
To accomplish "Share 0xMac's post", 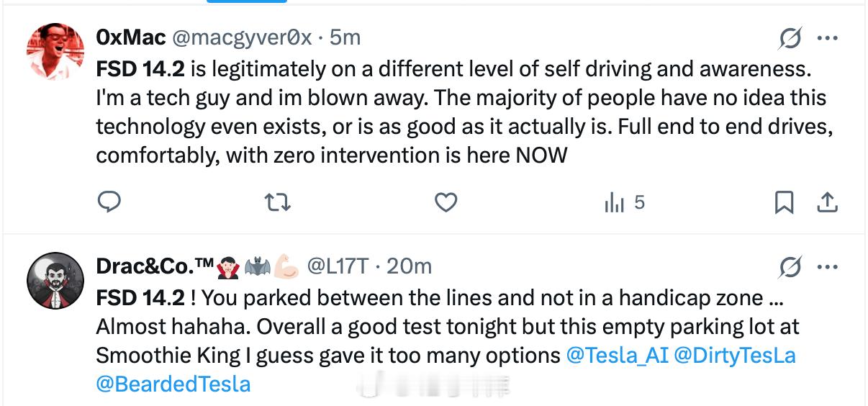I will [827, 204].
